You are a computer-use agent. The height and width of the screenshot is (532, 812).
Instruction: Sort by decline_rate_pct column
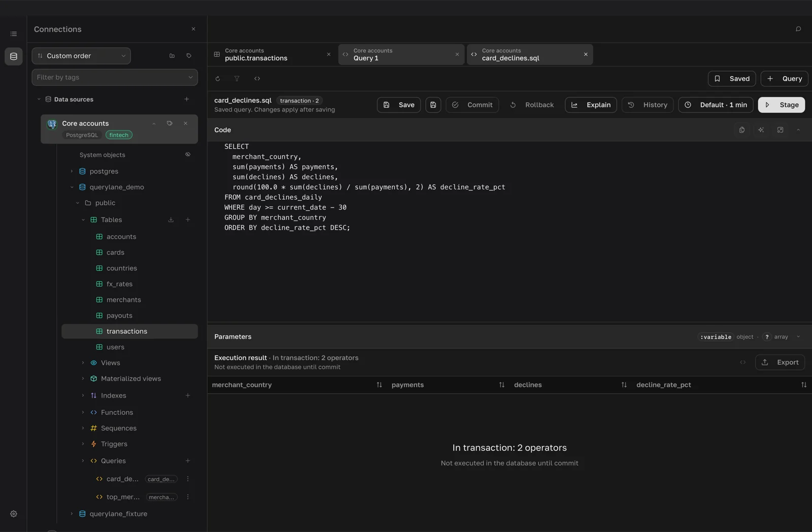[804, 385]
